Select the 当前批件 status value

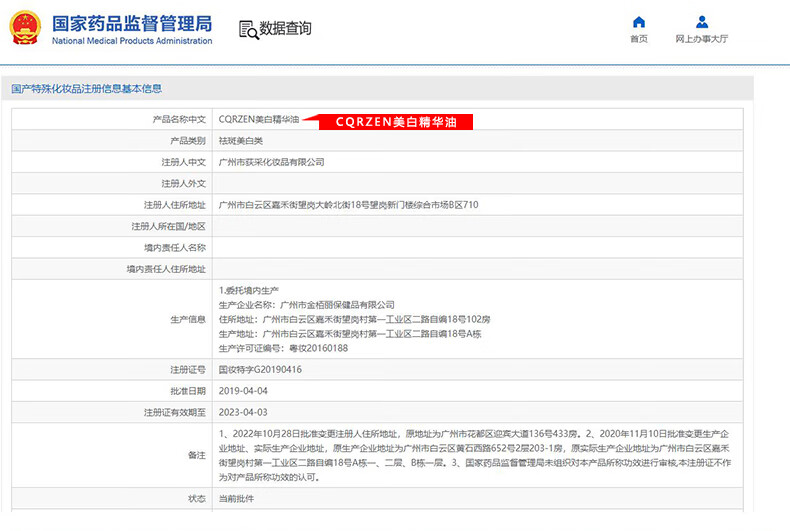point(236,499)
